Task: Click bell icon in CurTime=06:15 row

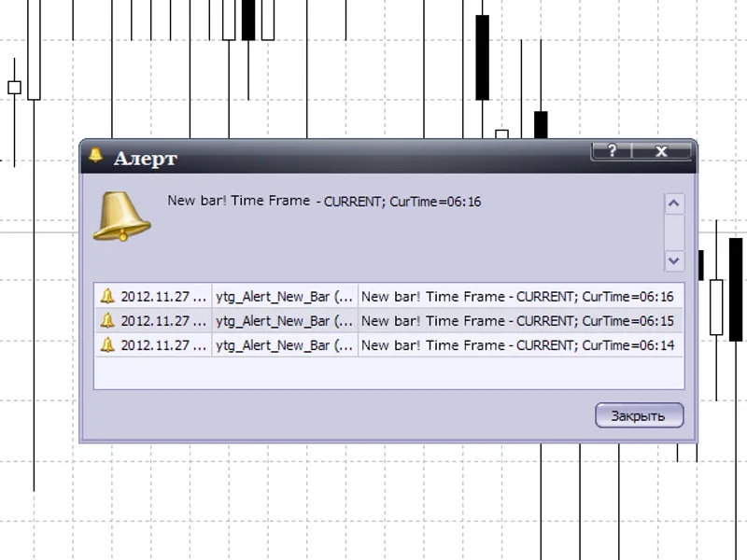Action: [107, 320]
